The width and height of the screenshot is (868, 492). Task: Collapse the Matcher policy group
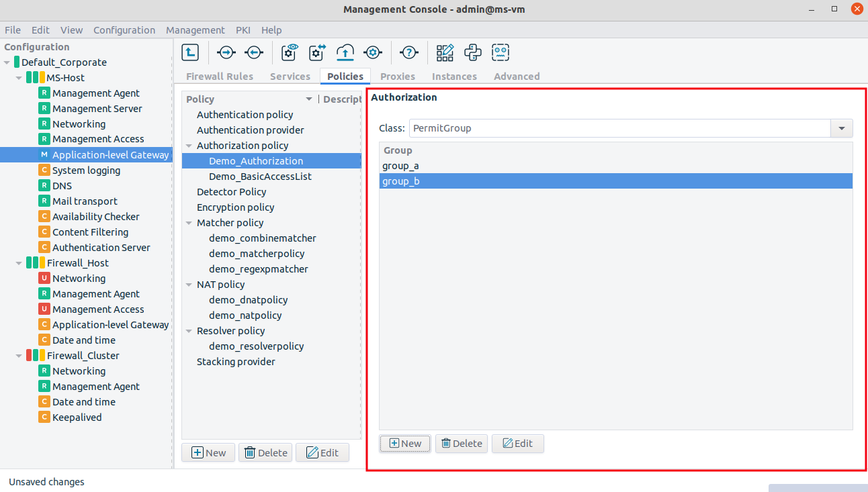click(x=189, y=223)
